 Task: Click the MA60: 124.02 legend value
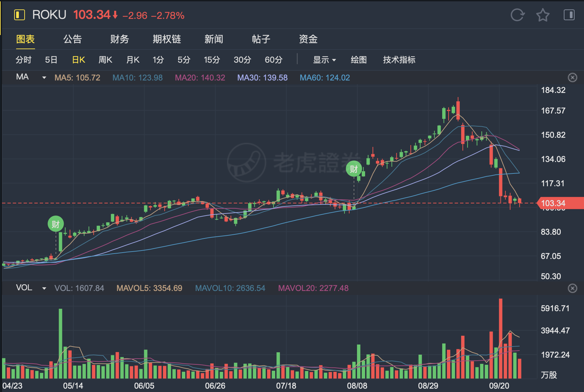tap(325, 77)
